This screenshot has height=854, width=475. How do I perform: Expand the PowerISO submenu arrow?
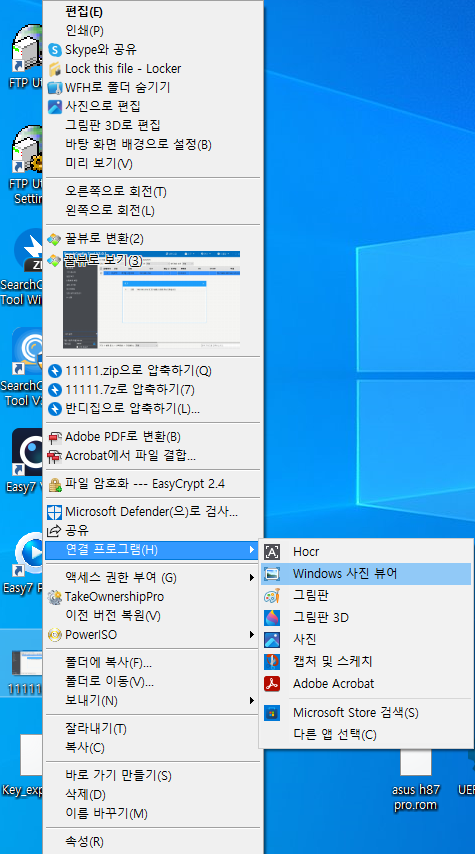[252, 635]
